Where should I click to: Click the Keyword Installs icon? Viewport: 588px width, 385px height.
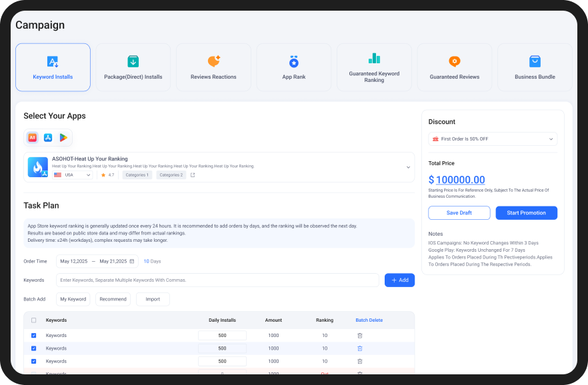click(53, 61)
